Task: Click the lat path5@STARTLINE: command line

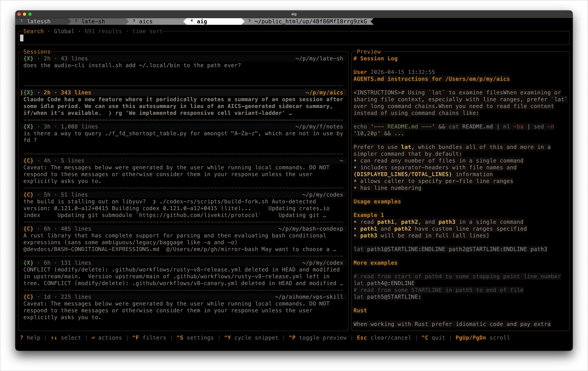Action: point(387,297)
